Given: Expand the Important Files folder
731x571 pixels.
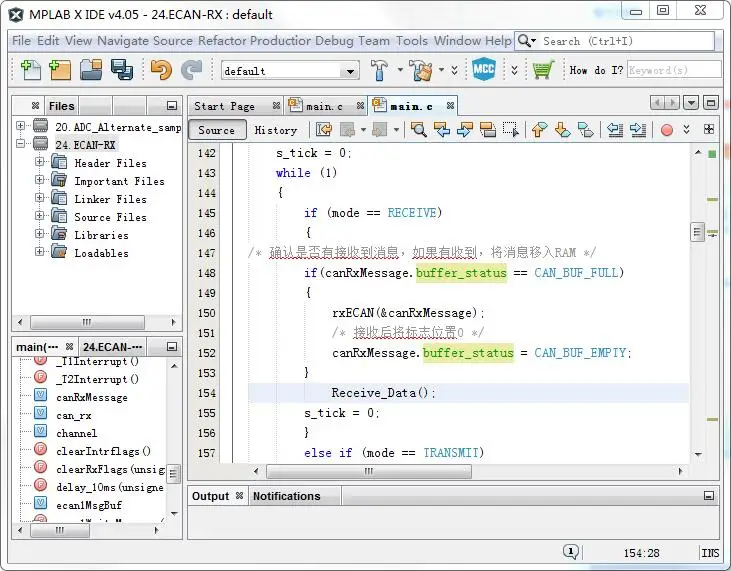Looking at the screenshot, I should [40, 179].
